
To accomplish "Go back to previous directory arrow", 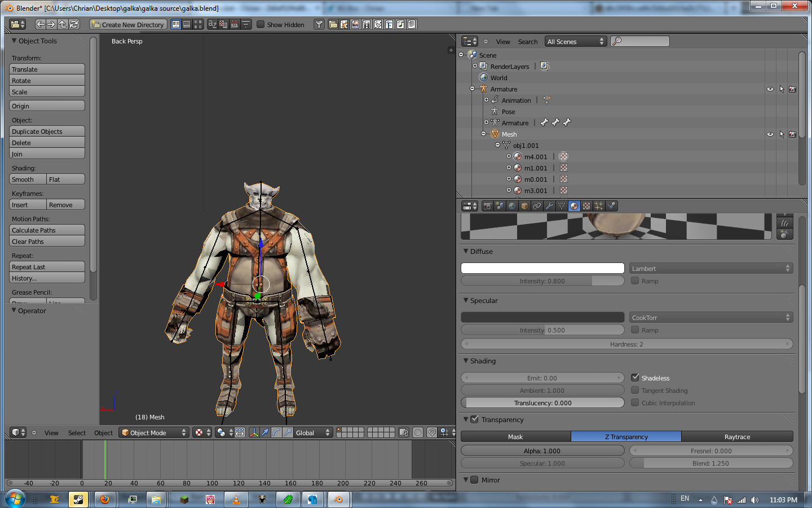I will coord(41,24).
